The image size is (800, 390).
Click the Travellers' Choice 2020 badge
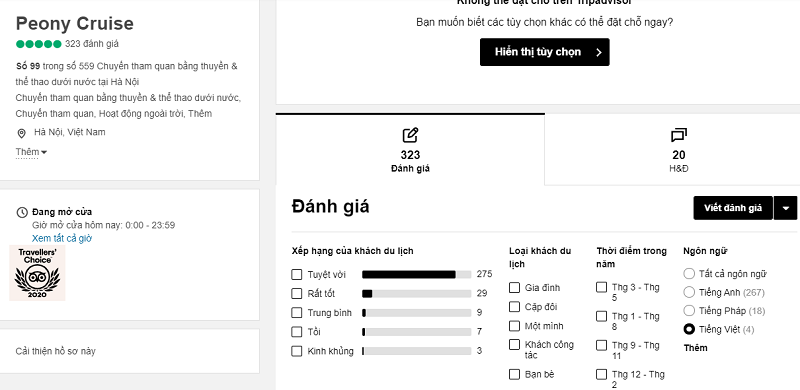[x=37, y=273]
